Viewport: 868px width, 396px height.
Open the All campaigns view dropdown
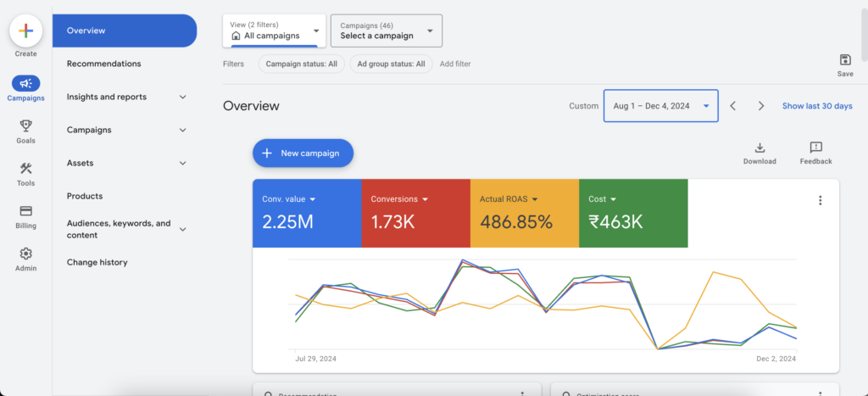[x=274, y=31]
